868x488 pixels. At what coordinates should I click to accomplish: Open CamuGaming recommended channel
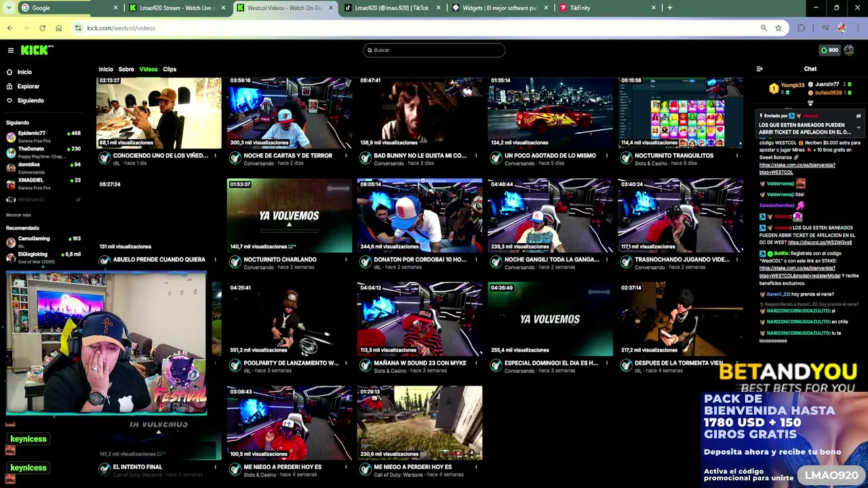point(42,241)
